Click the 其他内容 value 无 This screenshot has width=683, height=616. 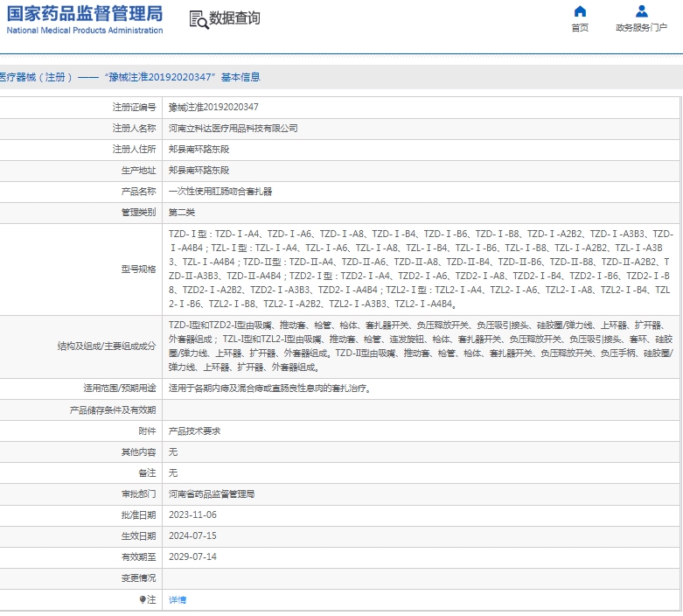point(173,452)
